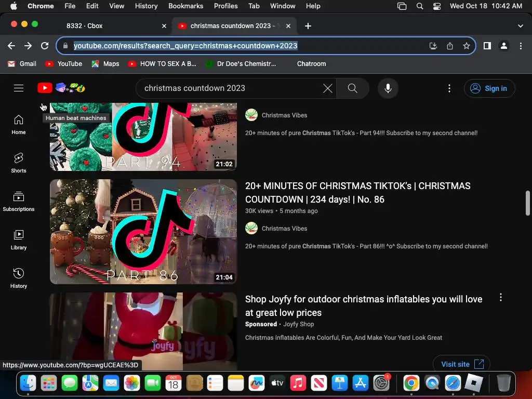Viewport: 532px width, 399px height.
Task: Open Subscriptions in the sidebar
Action: [19, 202]
